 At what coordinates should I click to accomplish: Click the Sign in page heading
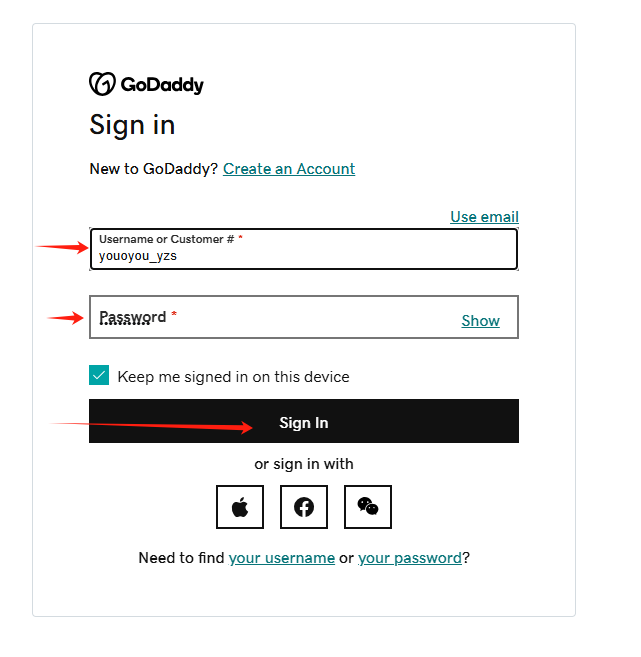pos(132,125)
